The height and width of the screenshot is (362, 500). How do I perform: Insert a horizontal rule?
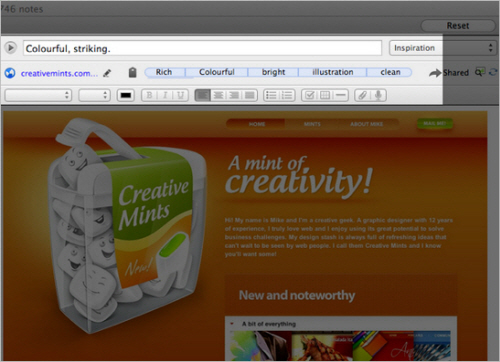pos(341,96)
